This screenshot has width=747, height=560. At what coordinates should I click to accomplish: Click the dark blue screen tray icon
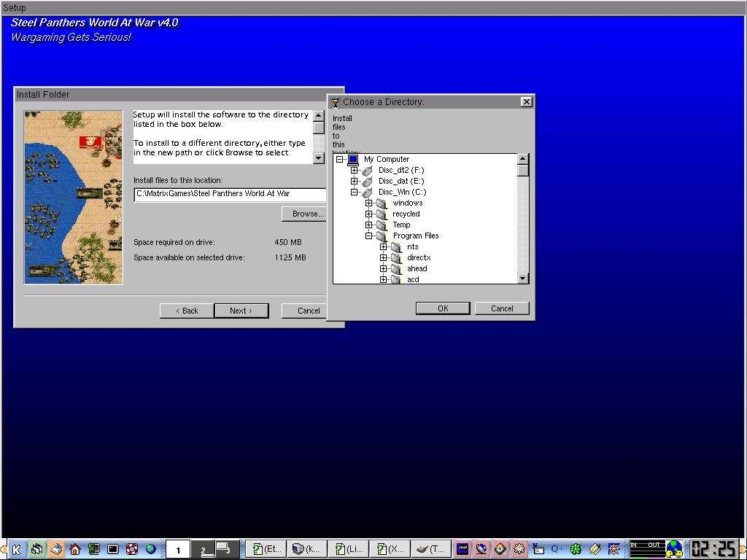pos(462,550)
